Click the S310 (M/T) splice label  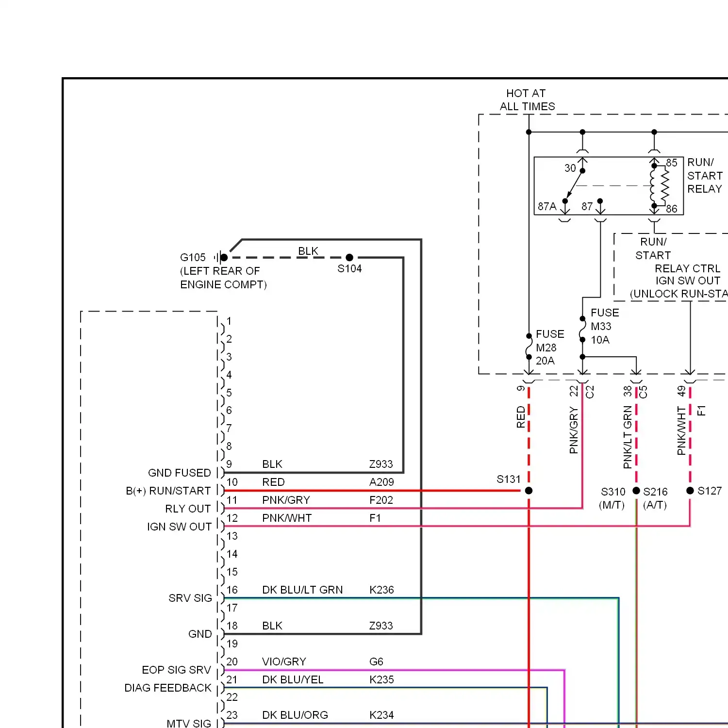click(612, 498)
